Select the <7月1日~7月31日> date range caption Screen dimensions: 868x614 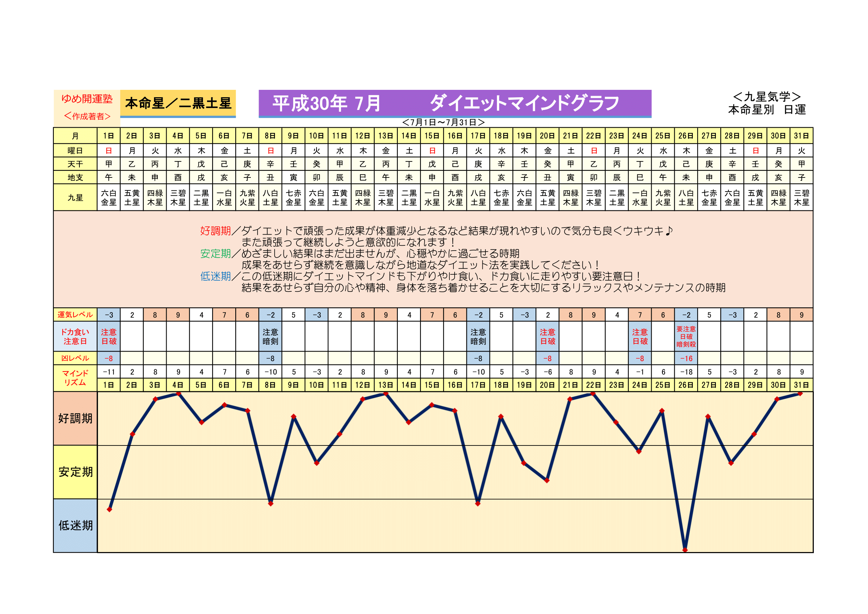[443, 123]
